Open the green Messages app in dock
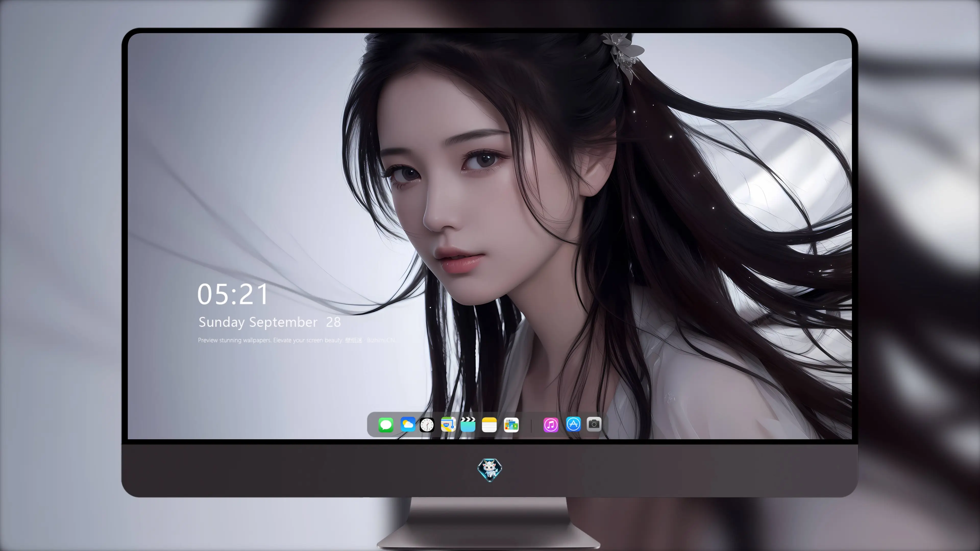980x551 pixels. (x=386, y=425)
